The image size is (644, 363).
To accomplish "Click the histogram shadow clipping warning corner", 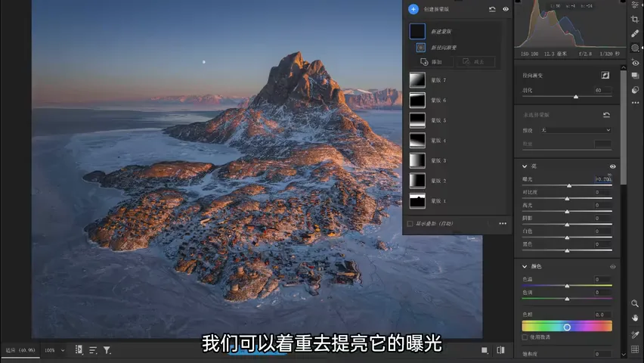I will 518,2.
